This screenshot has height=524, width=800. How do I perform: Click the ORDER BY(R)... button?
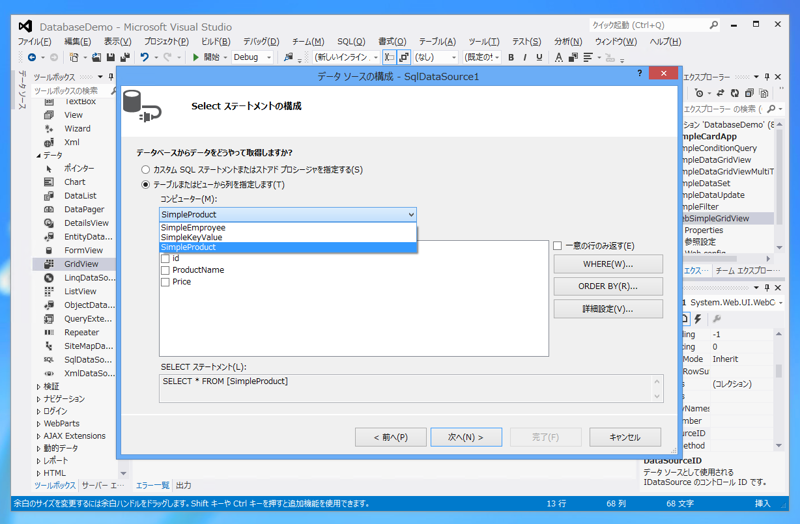608,286
